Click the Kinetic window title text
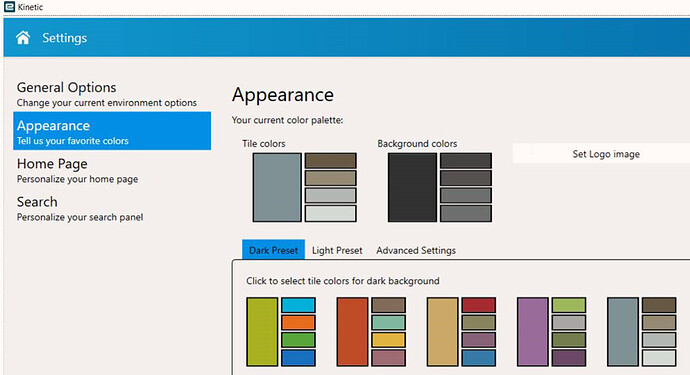This screenshot has width=690, height=375. tap(30, 7)
